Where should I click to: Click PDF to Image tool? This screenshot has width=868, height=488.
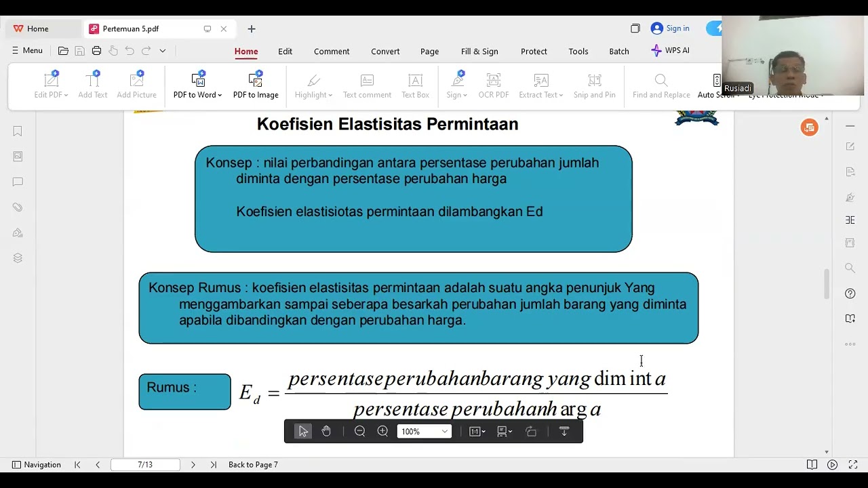(256, 85)
